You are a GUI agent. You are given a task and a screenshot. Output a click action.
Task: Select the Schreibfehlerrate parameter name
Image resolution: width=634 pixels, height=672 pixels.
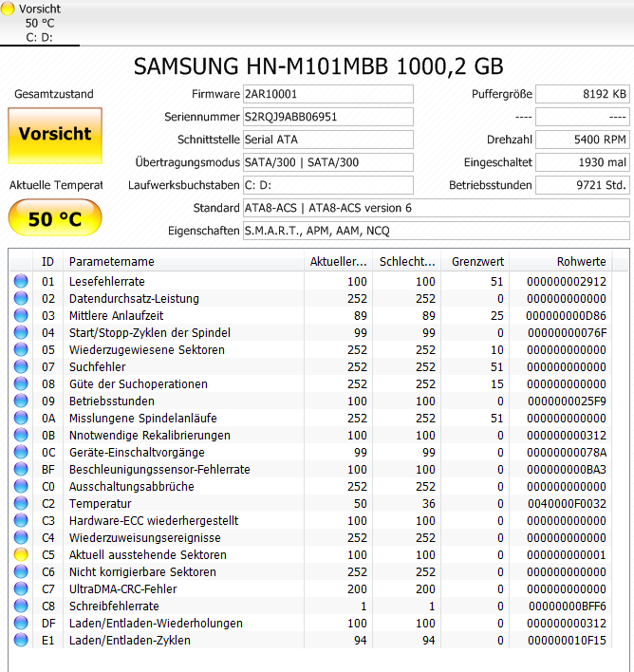(x=114, y=606)
